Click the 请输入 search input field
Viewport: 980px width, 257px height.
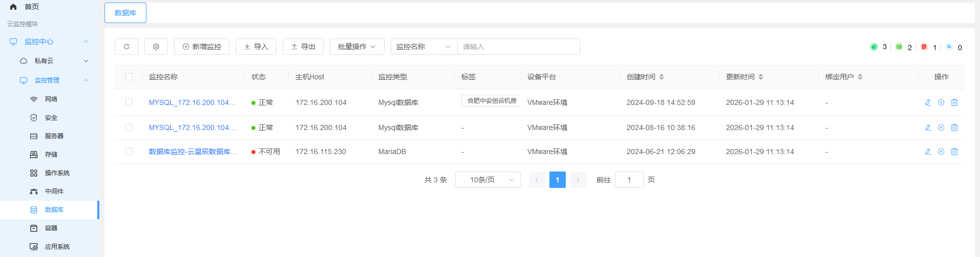[x=519, y=47]
